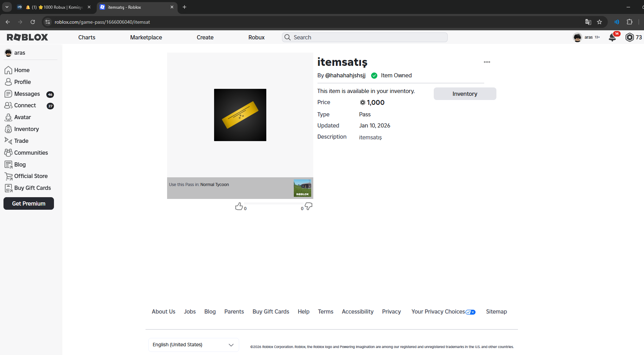This screenshot has width=644, height=355.
Task: Click the Roblox logo in header
Action: tap(28, 37)
